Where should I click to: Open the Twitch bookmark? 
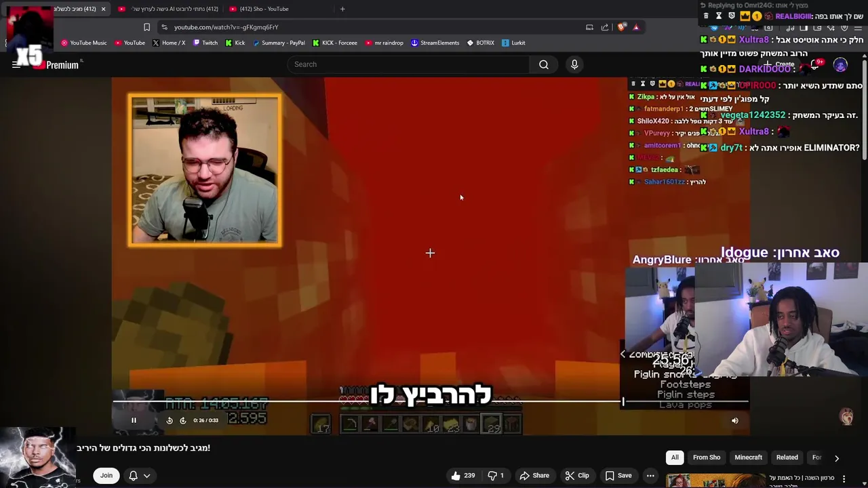pyautogui.click(x=205, y=43)
